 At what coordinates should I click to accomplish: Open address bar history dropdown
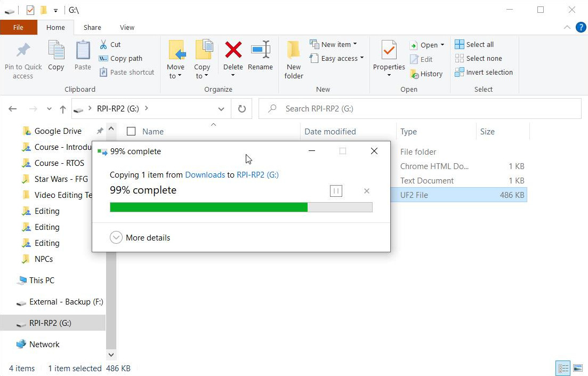(221, 109)
